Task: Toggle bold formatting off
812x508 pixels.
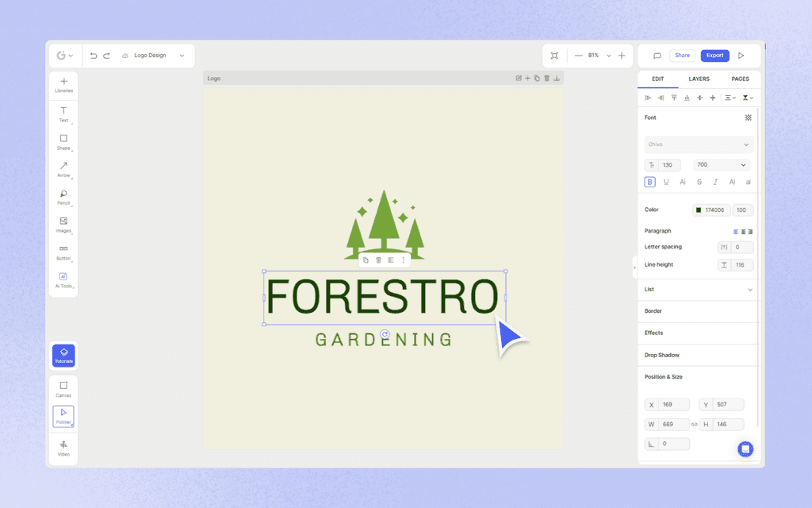Action: coord(649,182)
